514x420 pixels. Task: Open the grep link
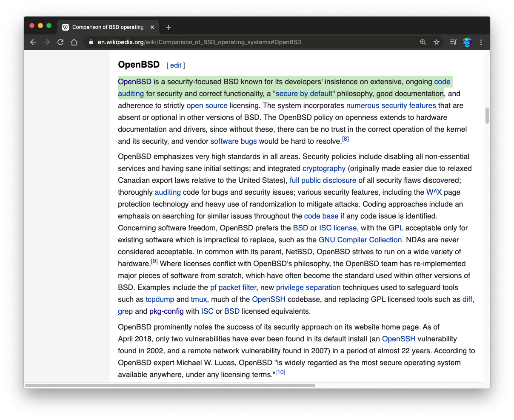[125, 311]
